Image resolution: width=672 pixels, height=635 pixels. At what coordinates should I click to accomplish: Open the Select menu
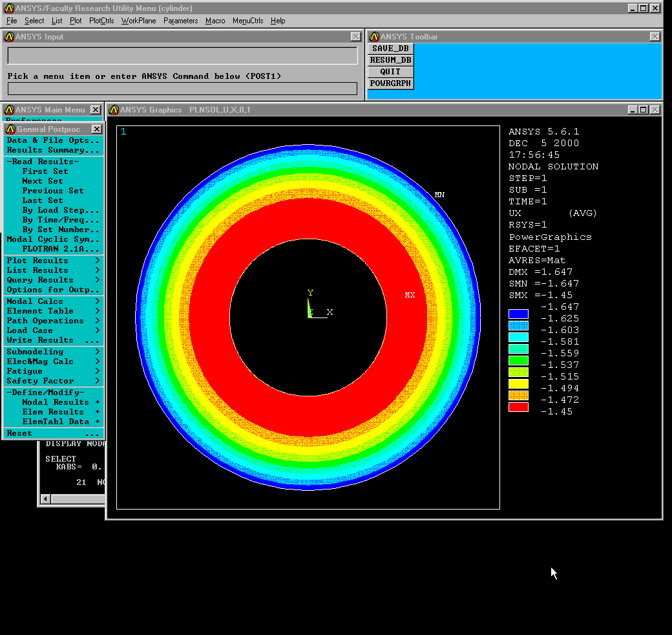tap(34, 21)
